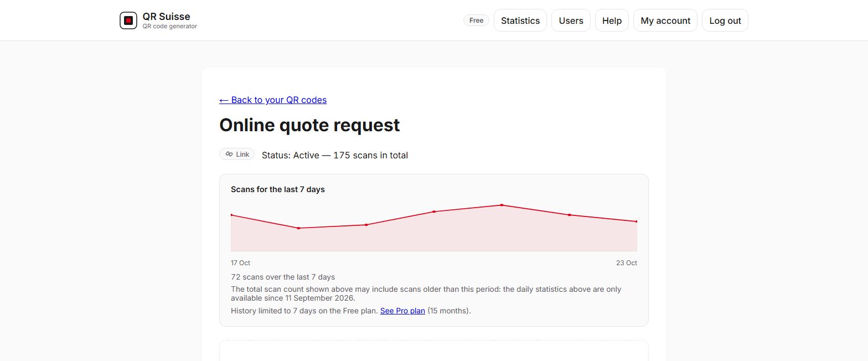Click the 23 Oct axis label
Image resolution: width=868 pixels, height=361 pixels.
click(627, 263)
